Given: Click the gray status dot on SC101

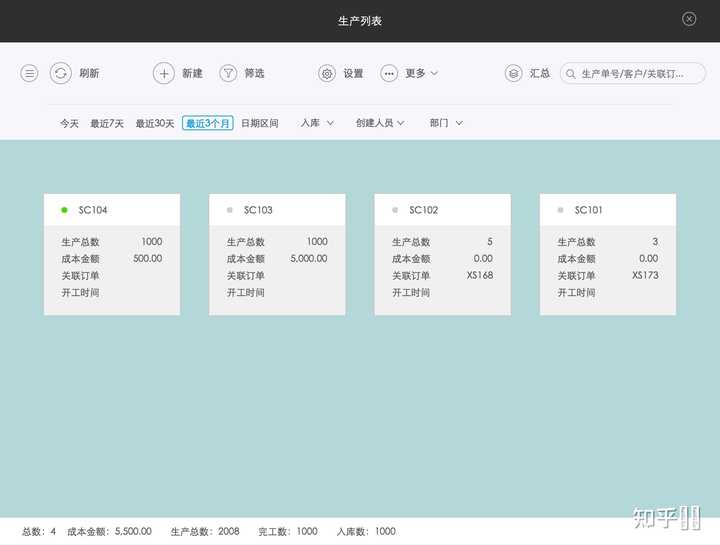Looking at the screenshot, I should point(560,210).
